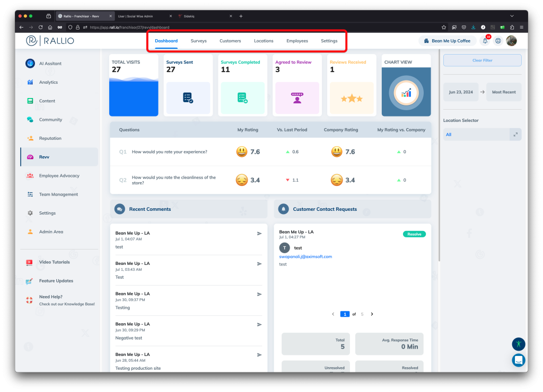The height and width of the screenshot is (392, 543).
Task: Select Reputation in the sidebar
Action: 50,138
